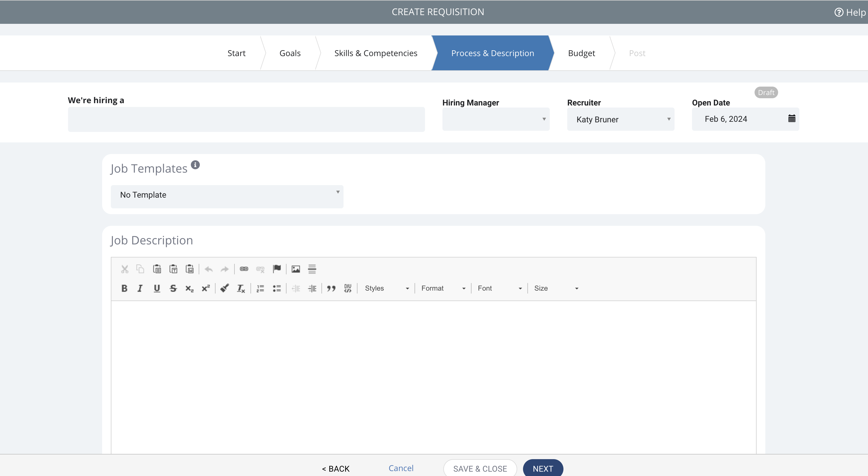
Task: Click the Decrease Indent icon
Action: (296, 289)
